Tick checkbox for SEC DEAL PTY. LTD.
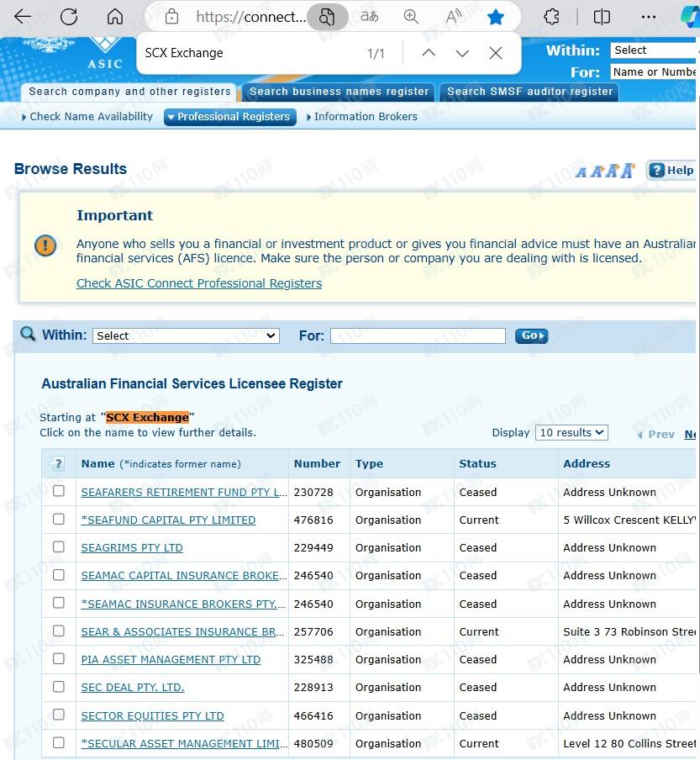The image size is (700, 760). (59, 687)
